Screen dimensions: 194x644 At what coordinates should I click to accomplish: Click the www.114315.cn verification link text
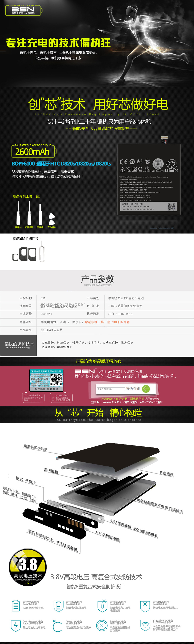(x=110, y=402)
